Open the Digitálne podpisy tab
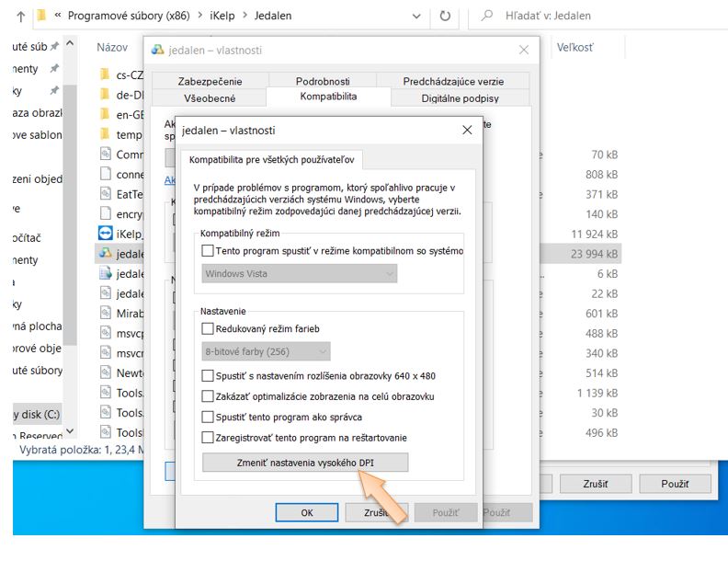This screenshot has height=561, width=728. (x=461, y=97)
